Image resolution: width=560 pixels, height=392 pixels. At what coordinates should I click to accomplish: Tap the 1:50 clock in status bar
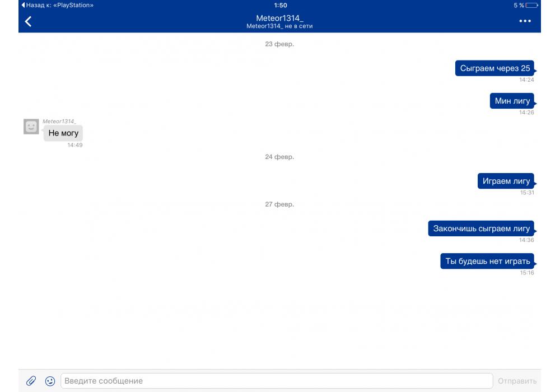coord(280,5)
